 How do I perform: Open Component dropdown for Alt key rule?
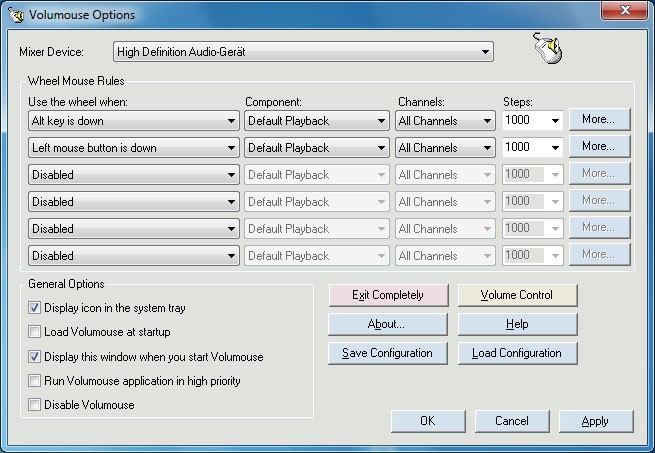[317, 121]
